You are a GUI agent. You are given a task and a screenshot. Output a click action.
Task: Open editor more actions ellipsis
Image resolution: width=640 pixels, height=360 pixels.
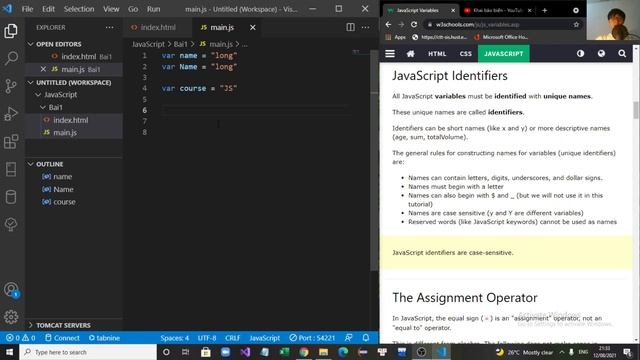365,27
